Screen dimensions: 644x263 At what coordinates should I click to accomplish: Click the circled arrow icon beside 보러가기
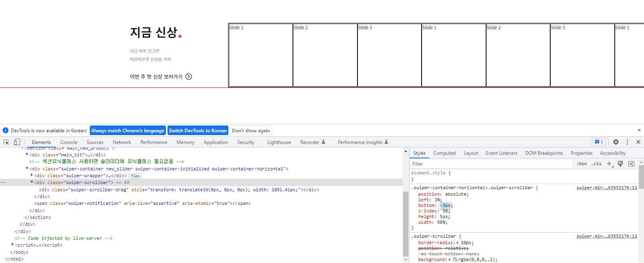click(x=189, y=77)
